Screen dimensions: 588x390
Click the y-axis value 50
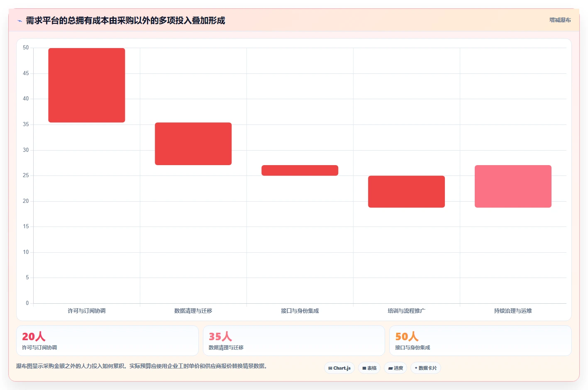pyautogui.click(x=26, y=48)
